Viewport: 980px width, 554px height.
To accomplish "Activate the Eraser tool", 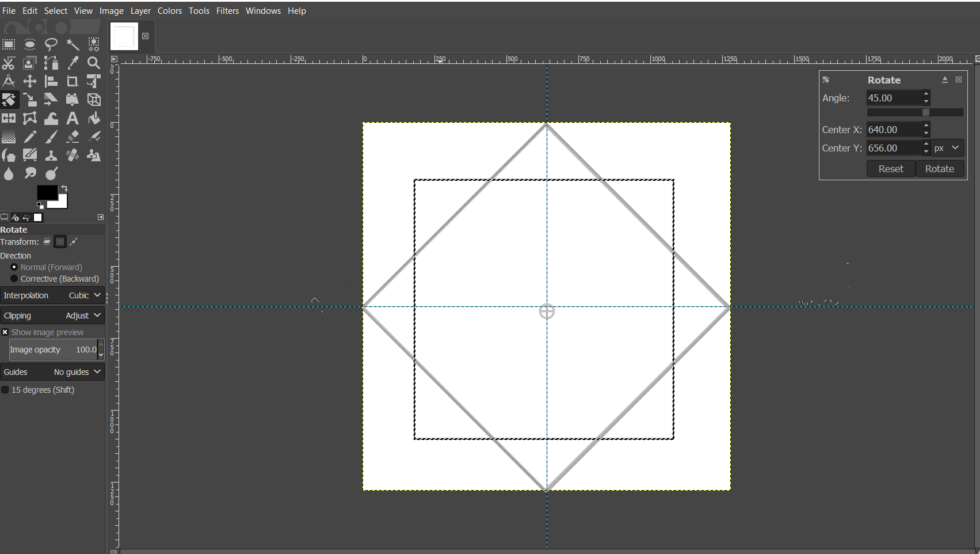I will tap(73, 136).
